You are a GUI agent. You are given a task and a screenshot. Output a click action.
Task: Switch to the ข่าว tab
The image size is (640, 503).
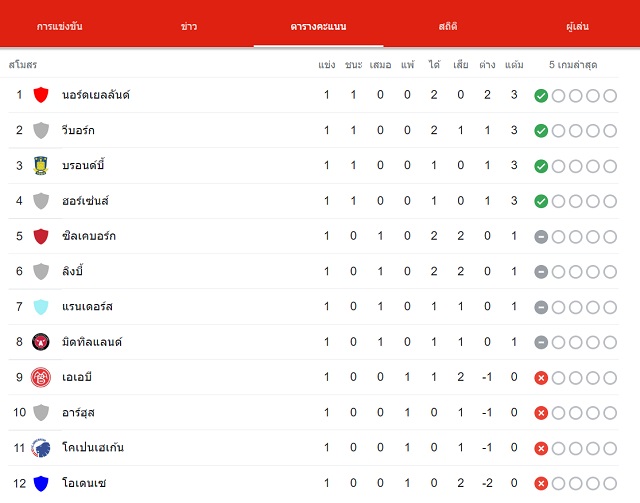189,27
